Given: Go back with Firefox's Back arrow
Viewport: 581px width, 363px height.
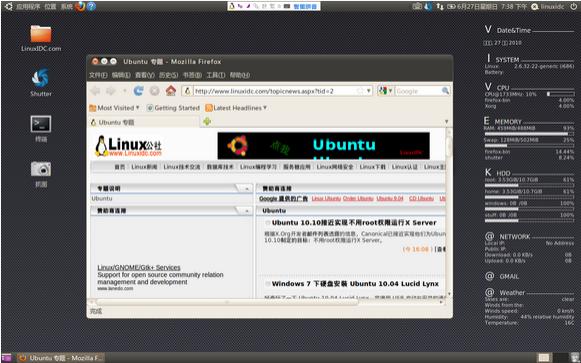Looking at the screenshot, I should point(96,91).
